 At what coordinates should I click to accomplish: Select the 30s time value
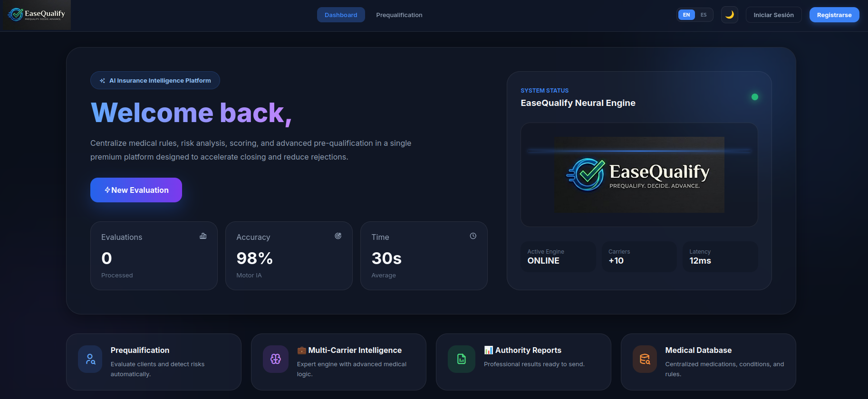[386, 258]
